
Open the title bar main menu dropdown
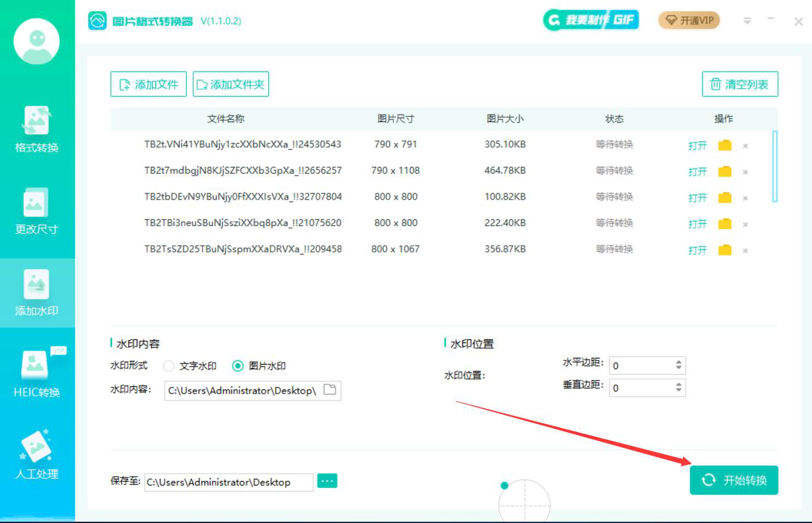(747, 21)
